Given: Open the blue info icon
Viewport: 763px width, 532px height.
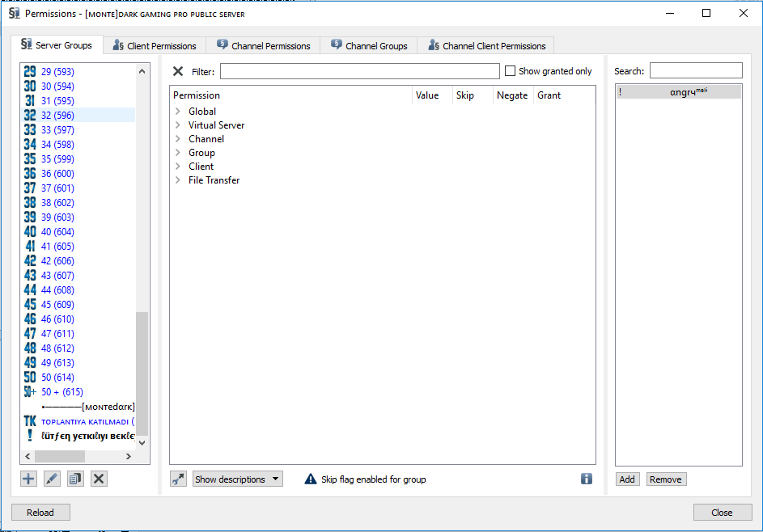Looking at the screenshot, I should point(587,479).
